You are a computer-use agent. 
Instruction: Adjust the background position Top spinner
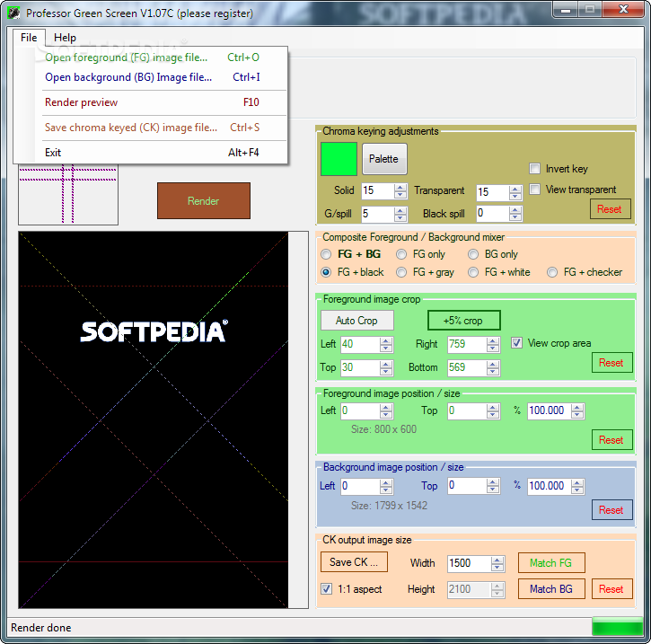point(493,486)
